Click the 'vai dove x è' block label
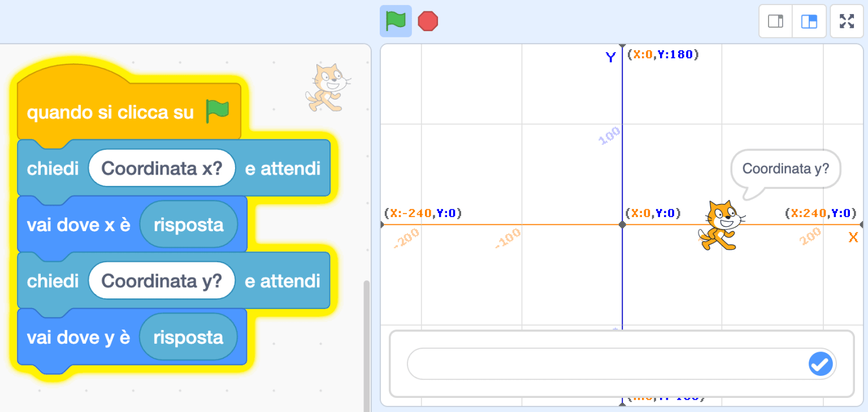Viewport: 868px width, 412px height. 79,225
